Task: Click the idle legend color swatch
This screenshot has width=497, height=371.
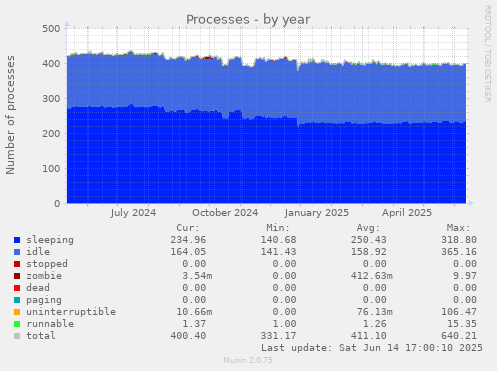Action: 17,252
